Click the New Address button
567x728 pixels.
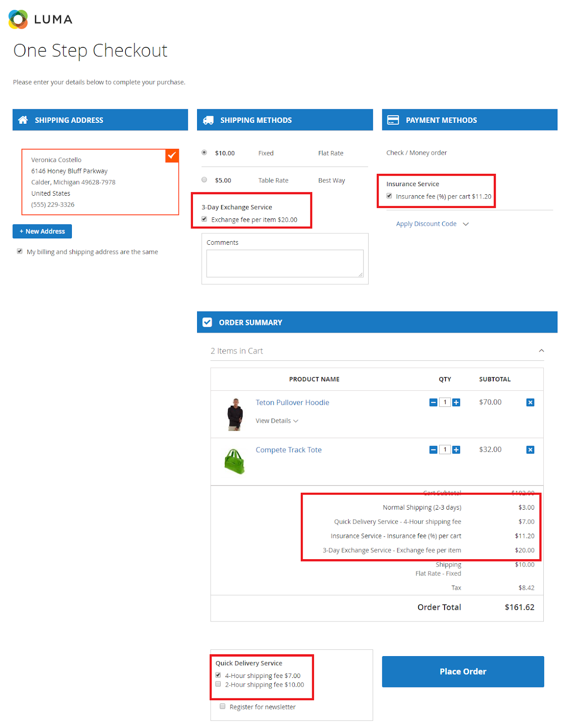pos(42,231)
